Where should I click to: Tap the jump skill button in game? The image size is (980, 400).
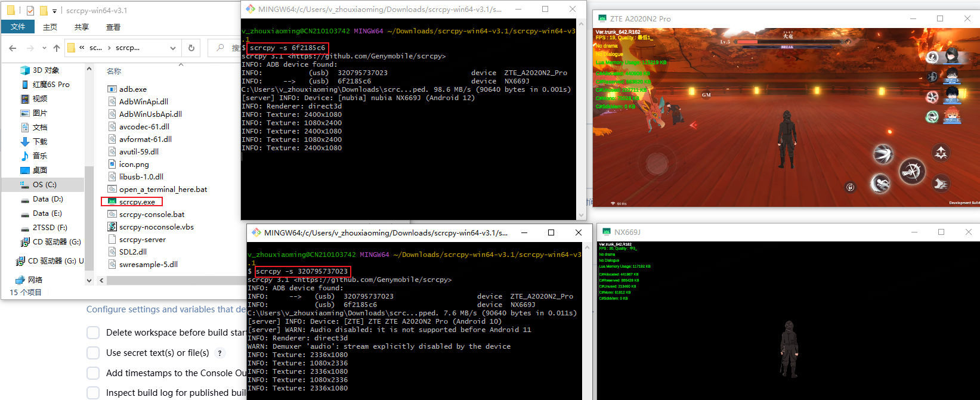click(941, 153)
